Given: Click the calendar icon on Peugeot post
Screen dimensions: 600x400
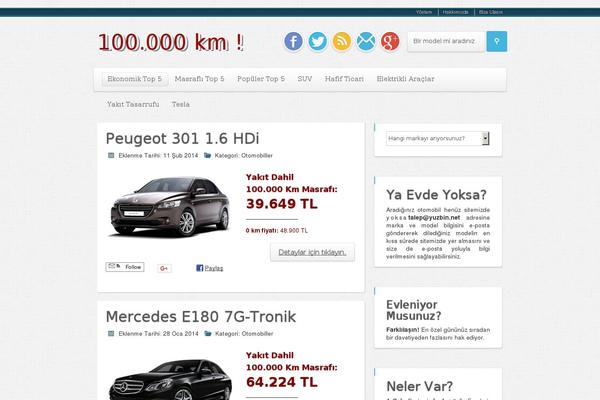Looking at the screenshot, I should pyautogui.click(x=111, y=155).
